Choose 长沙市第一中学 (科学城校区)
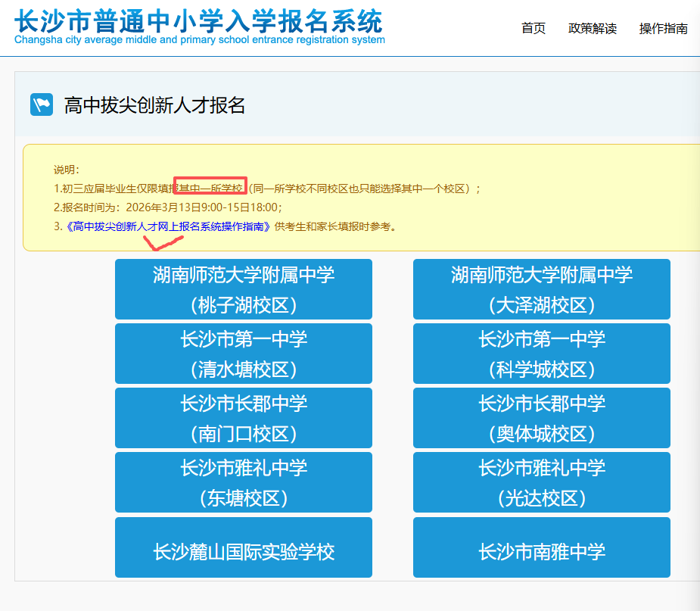The image size is (700, 611). [x=541, y=354]
